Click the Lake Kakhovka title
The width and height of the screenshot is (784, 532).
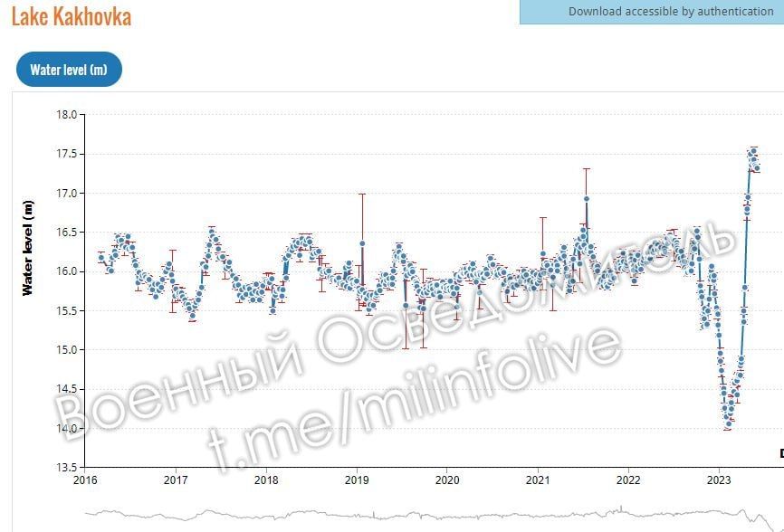[x=71, y=16]
